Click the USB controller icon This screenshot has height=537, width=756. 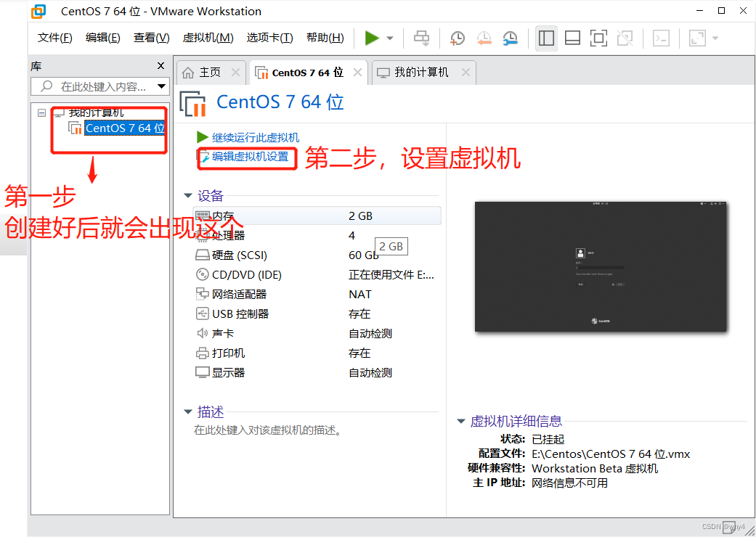(202, 313)
